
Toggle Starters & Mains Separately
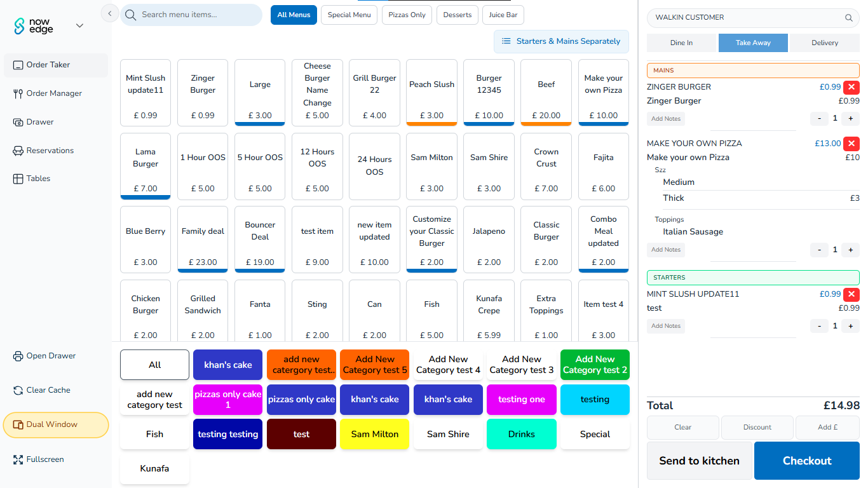561,41
